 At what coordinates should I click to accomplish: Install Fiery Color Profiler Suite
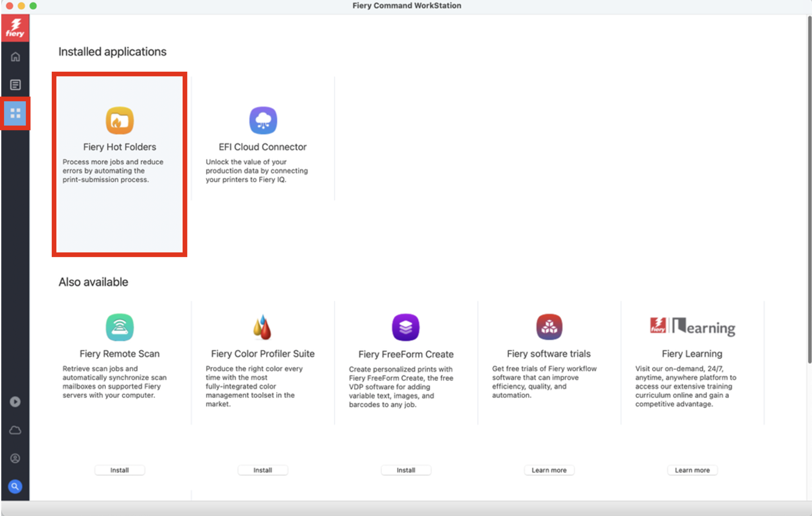(x=263, y=470)
